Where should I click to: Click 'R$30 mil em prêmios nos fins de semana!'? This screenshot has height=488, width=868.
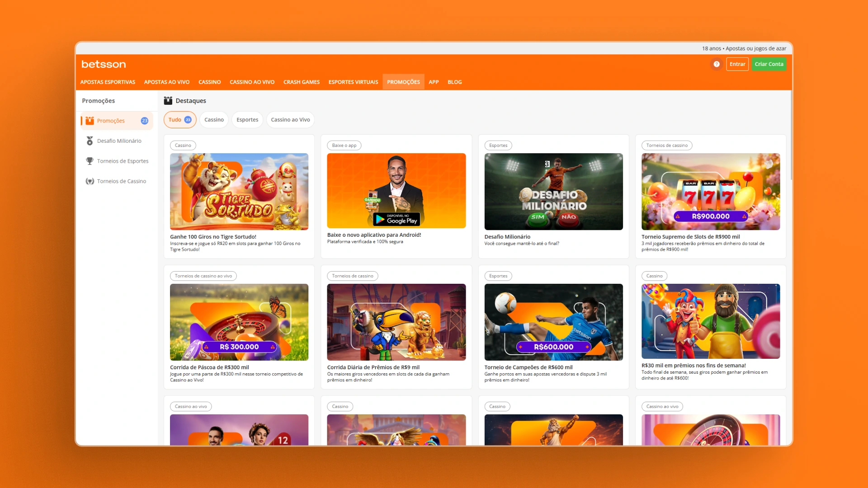coord(693,366)
